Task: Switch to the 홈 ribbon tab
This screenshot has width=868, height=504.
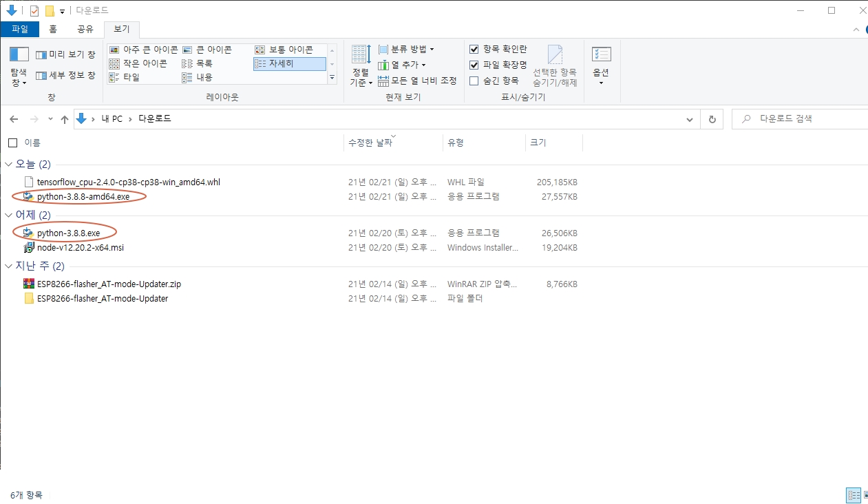Action: pyautogui.click(x=53, y=29)
